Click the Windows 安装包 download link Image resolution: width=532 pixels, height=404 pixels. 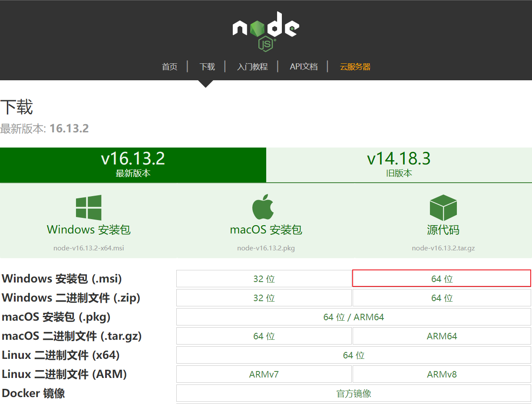89,230
